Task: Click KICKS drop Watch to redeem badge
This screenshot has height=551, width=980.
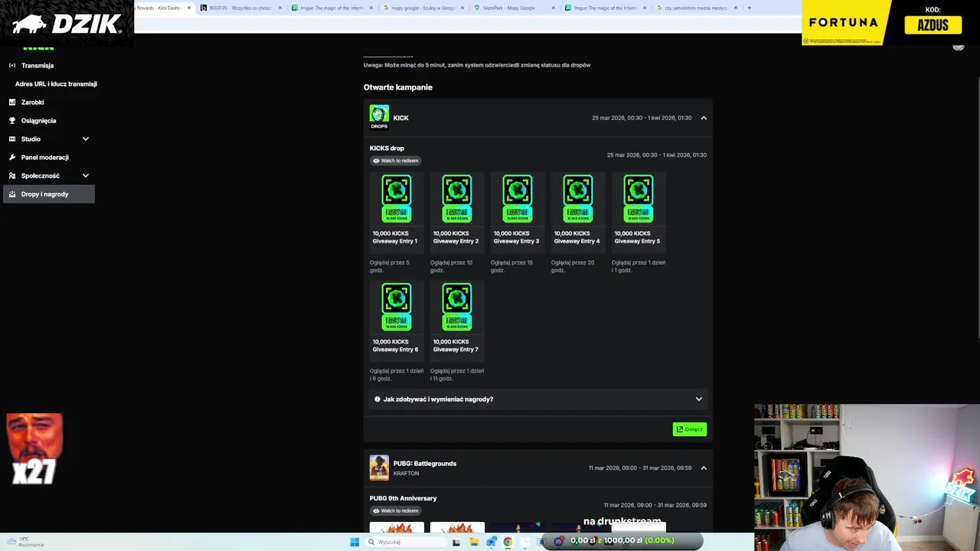Action: 395,161
